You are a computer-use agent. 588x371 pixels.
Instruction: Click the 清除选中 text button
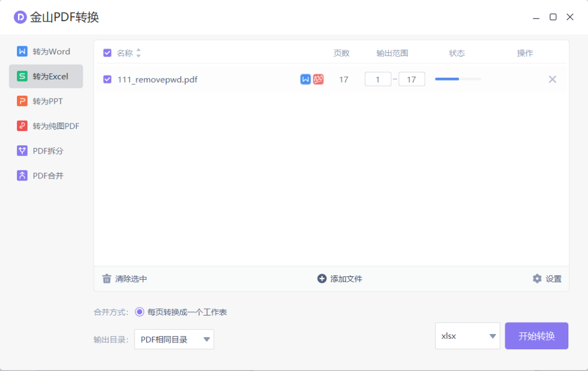[131, 279]
